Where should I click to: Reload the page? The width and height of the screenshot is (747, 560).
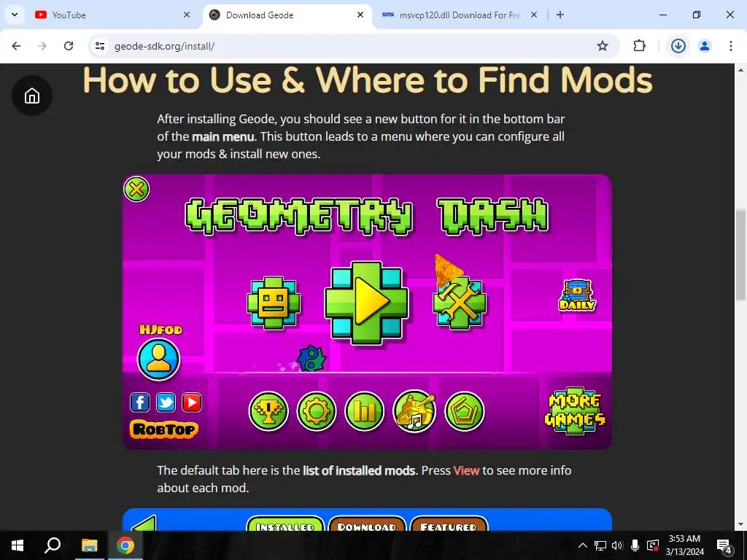(x=69, y=46)
